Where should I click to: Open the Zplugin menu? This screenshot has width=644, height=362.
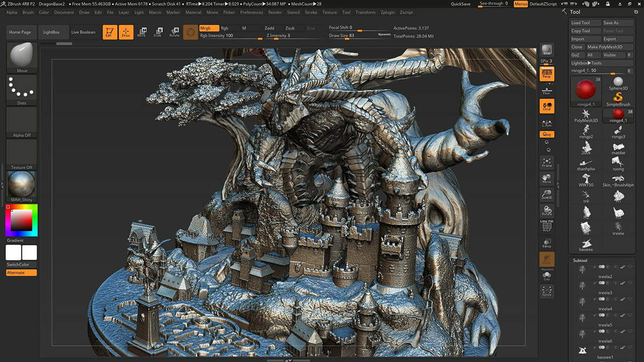[x=387, y=12]
